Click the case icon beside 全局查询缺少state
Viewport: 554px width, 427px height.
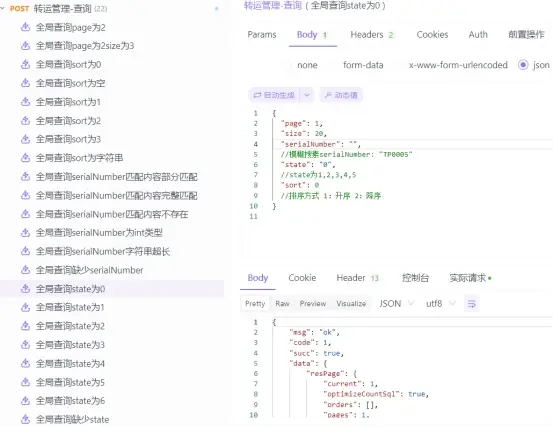(x=25, y=419)
